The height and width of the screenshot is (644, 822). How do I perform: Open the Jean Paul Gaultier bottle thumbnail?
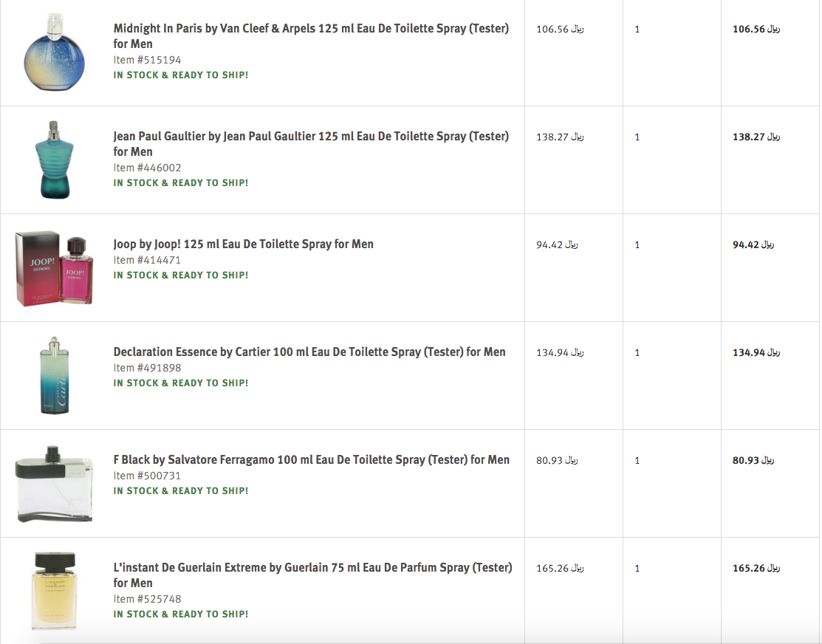pos(54,160)
